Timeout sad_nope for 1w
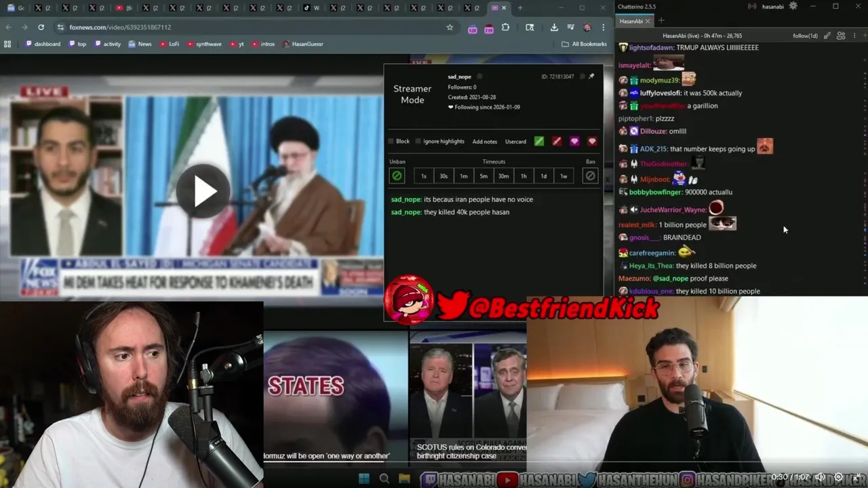868x488 pixels. 564,176
